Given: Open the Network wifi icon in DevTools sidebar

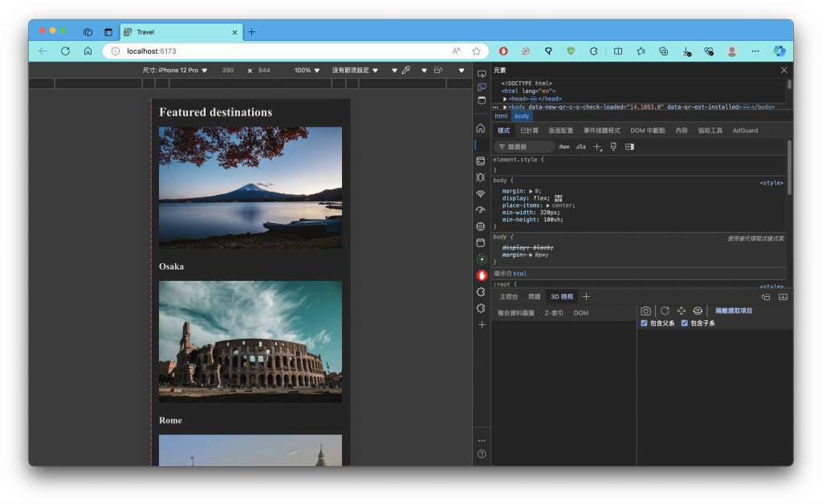Looking at the screenshot, I should point(481,193).
